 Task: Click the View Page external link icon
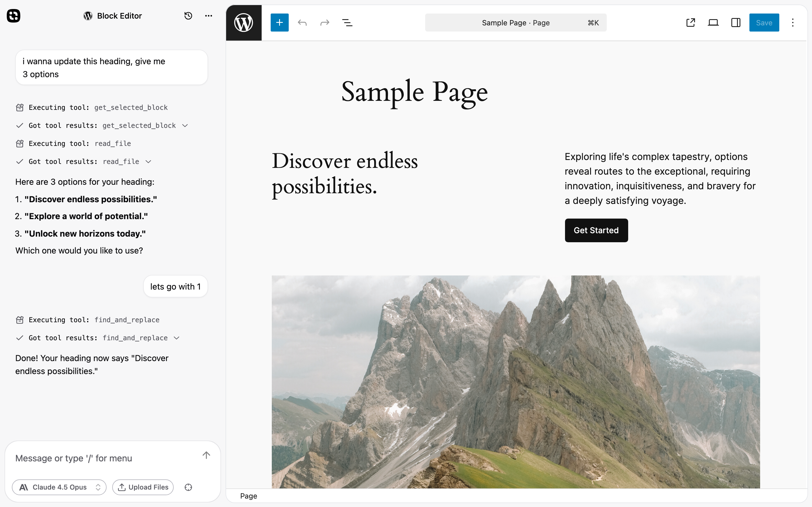tap(690, 23)
